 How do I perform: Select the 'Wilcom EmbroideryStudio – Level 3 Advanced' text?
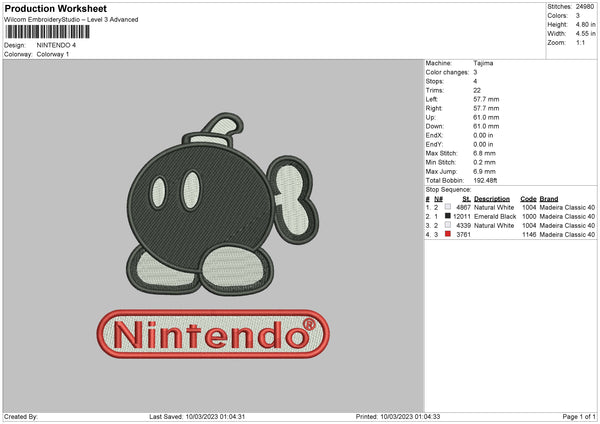(x=71, y=20)
